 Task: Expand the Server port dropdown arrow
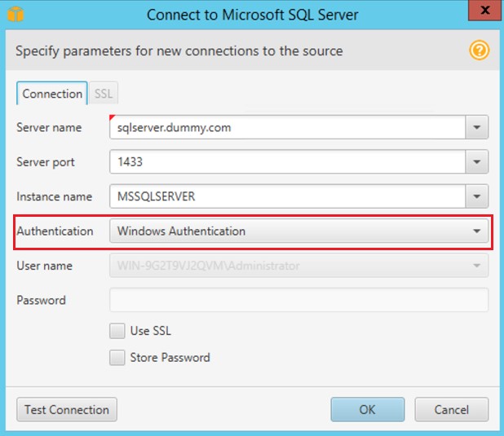point(476,161)
